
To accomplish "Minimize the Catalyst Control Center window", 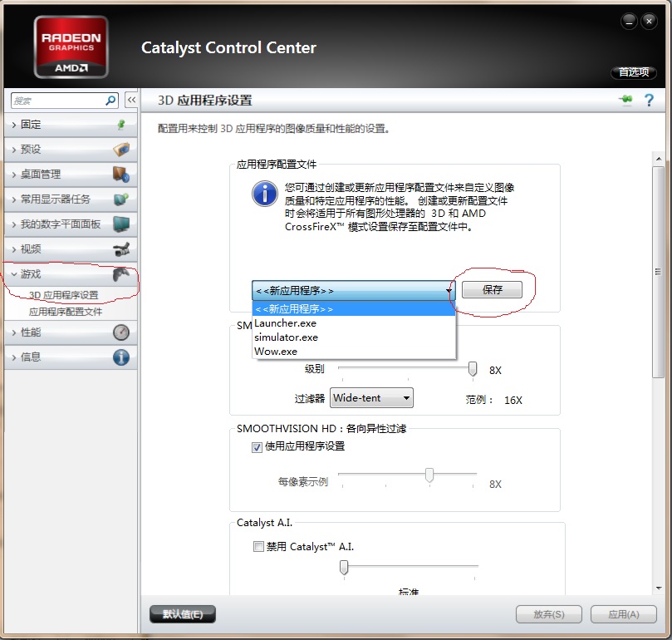I will (629, 21).
